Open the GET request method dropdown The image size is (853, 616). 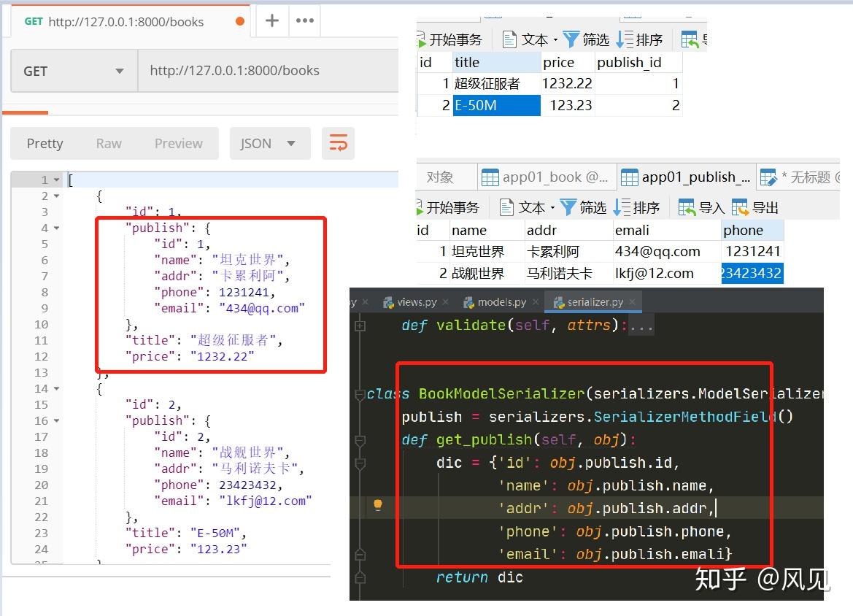(73, 70)
